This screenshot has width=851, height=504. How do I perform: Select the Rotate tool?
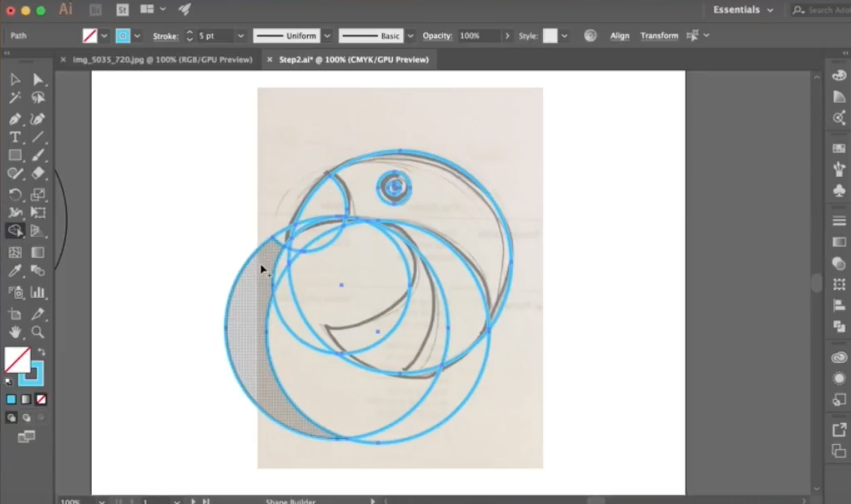(15, 194)
